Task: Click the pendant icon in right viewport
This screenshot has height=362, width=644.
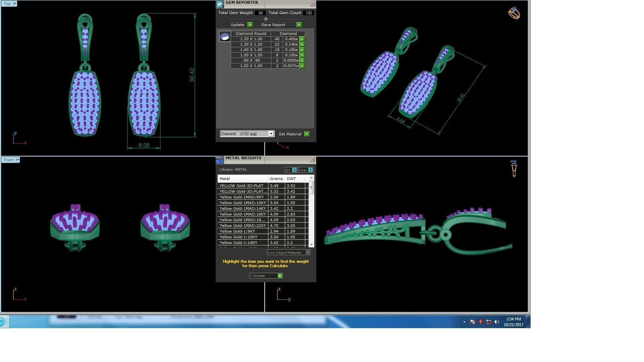Action: click(x=514, y=169)
